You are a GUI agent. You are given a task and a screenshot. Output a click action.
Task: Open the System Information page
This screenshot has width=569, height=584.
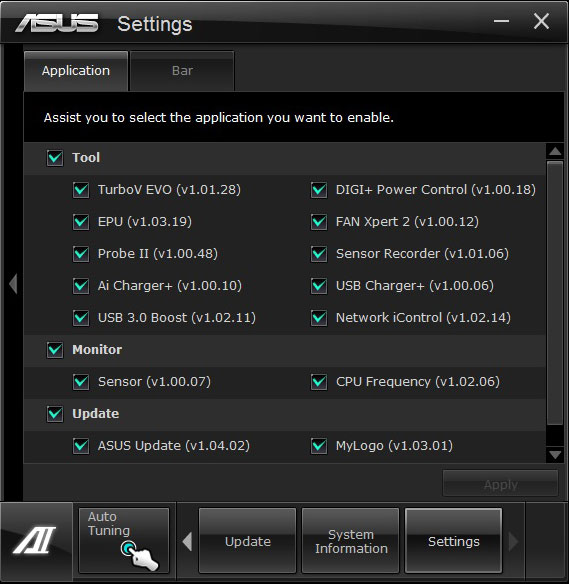(350, 541)
